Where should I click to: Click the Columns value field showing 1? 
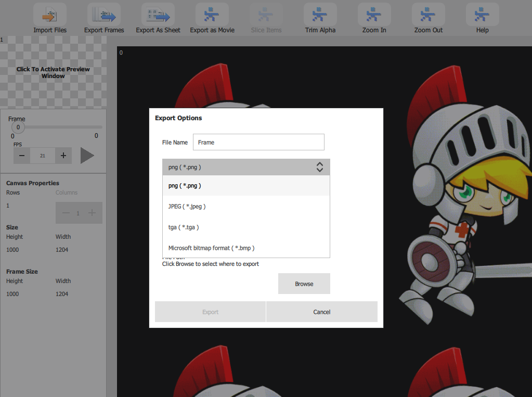tap(78, 213)
